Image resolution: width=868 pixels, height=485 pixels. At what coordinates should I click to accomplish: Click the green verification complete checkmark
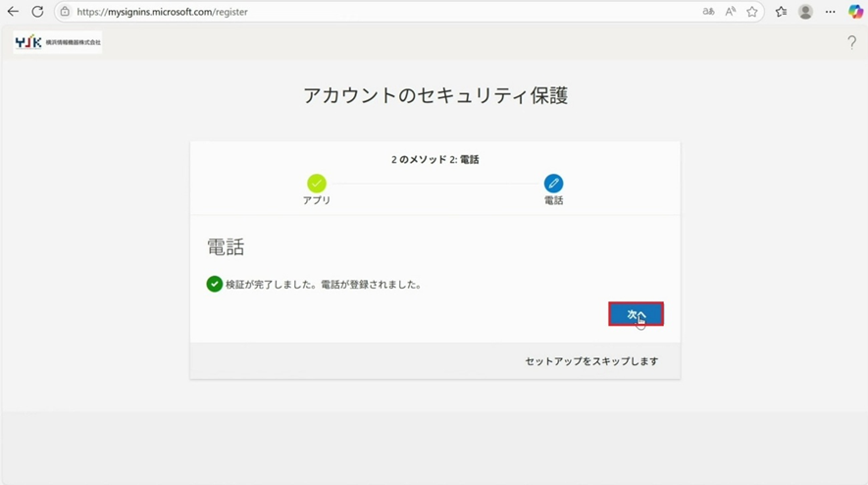click(x=214, y=285)
